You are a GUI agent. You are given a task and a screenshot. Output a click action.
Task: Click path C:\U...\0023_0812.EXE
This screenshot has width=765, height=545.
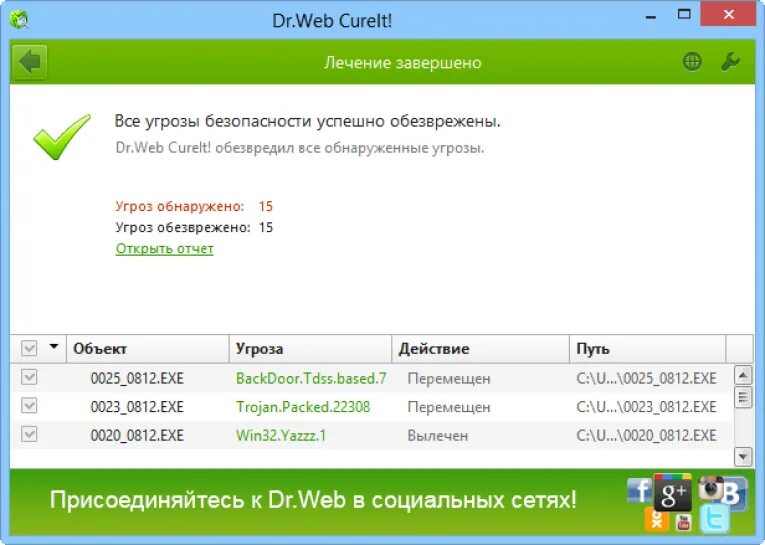pos(646,407)
